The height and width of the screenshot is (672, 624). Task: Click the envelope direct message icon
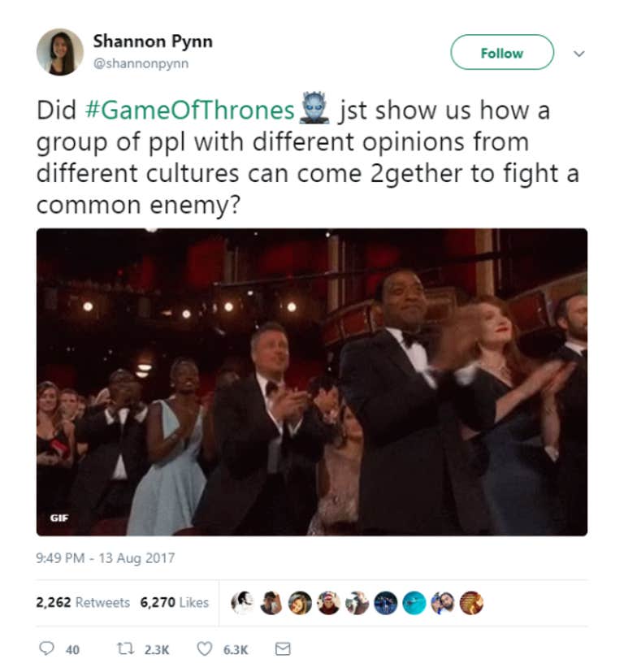(x=283, y=649)
